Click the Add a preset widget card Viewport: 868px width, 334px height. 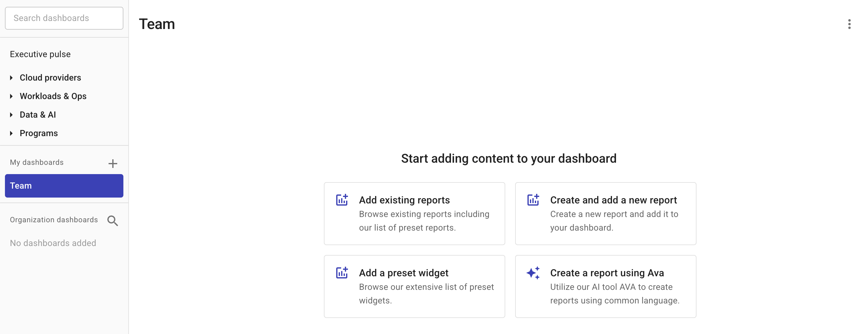click(x=414, y=286)
